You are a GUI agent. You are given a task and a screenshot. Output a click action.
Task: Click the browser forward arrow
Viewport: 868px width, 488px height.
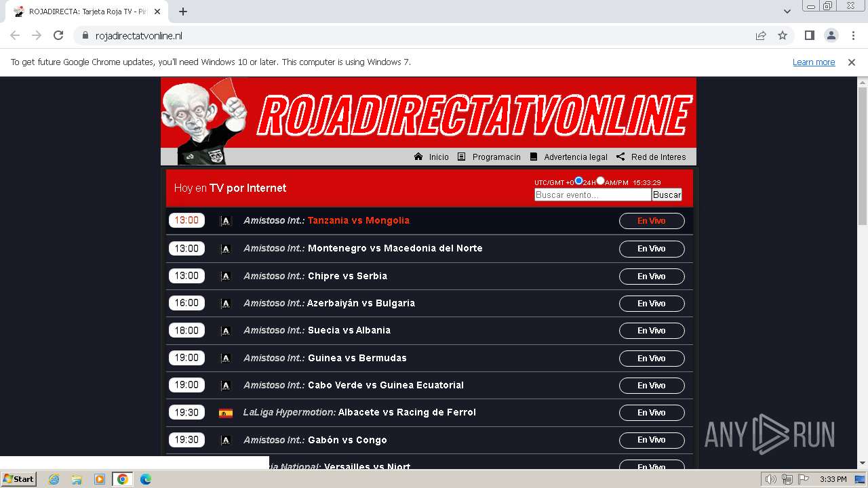coord(37,36)
